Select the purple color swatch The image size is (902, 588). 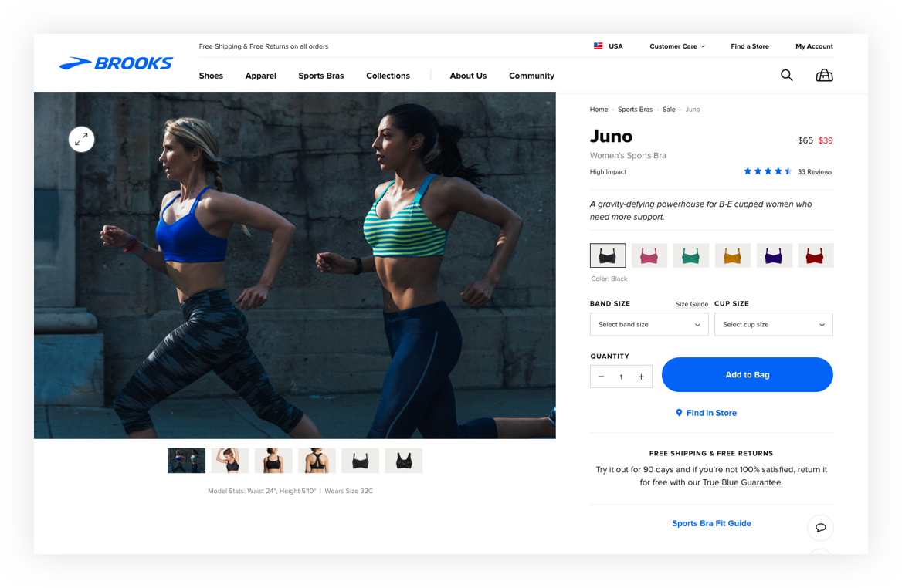(x=774, y=255)
